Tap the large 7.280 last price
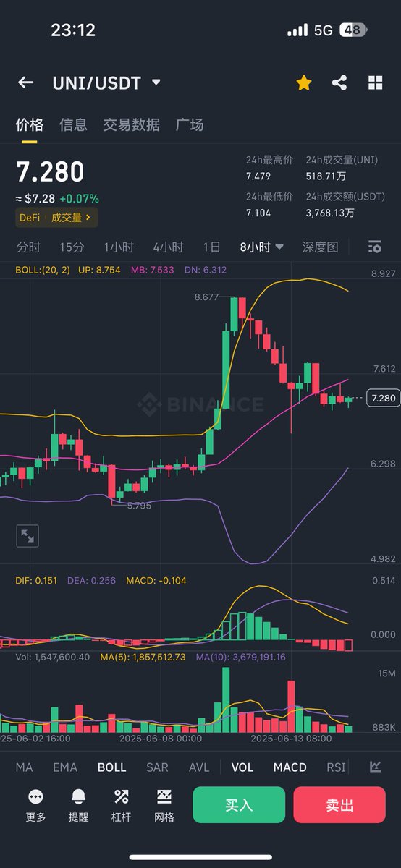The image size is (401, 868). click(50, 172)
